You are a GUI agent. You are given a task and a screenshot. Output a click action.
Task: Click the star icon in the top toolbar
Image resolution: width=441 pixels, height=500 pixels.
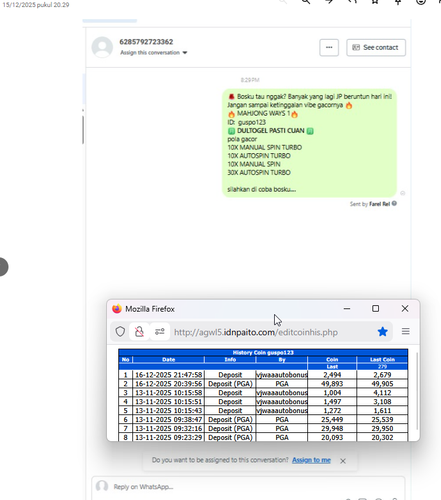[375, 2]
